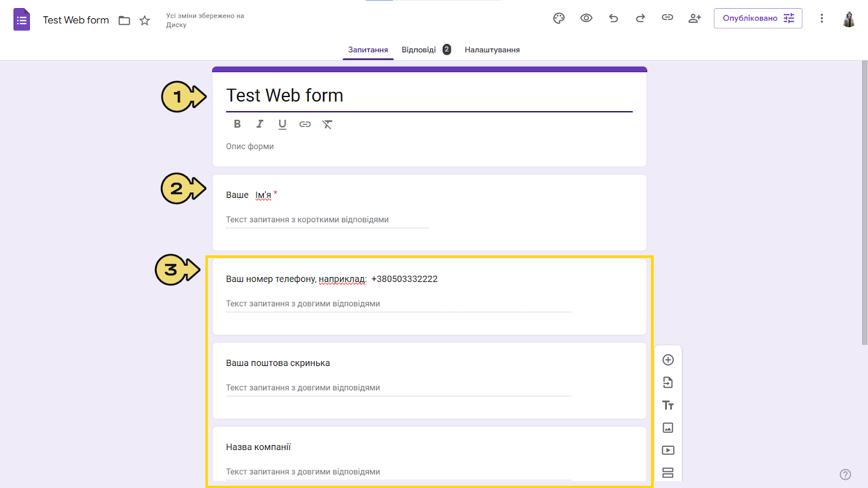Open the Google account avatar

[x=849, y=18]
